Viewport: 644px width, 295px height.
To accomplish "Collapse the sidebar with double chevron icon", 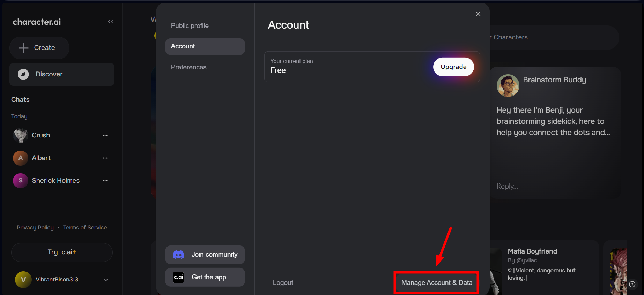I will [x=111, y=22].
